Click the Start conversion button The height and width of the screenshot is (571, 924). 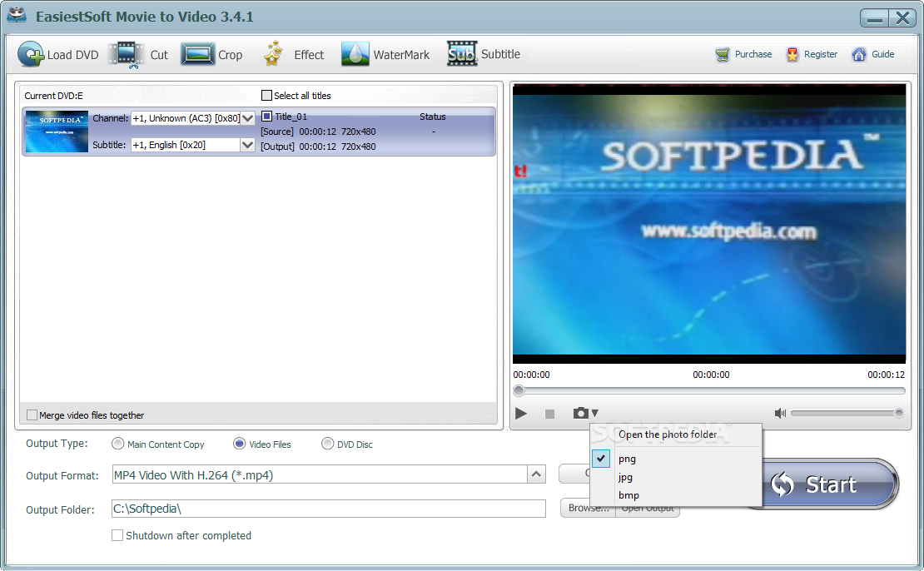tap(830, 484)
